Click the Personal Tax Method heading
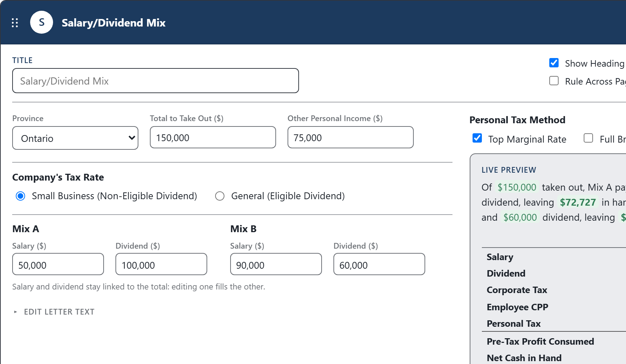The height and width of the screenshot is (364, 626). pyautogui.click(x=517, y=120)
